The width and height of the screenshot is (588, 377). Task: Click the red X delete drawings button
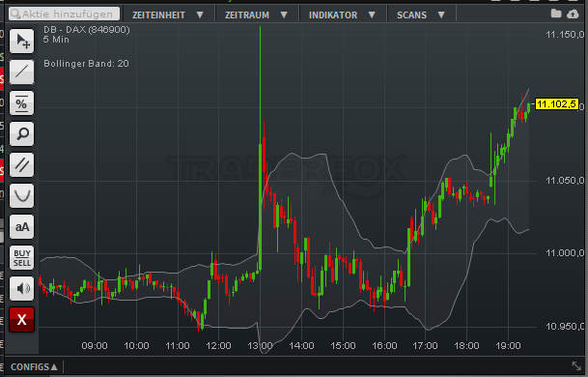22,320
